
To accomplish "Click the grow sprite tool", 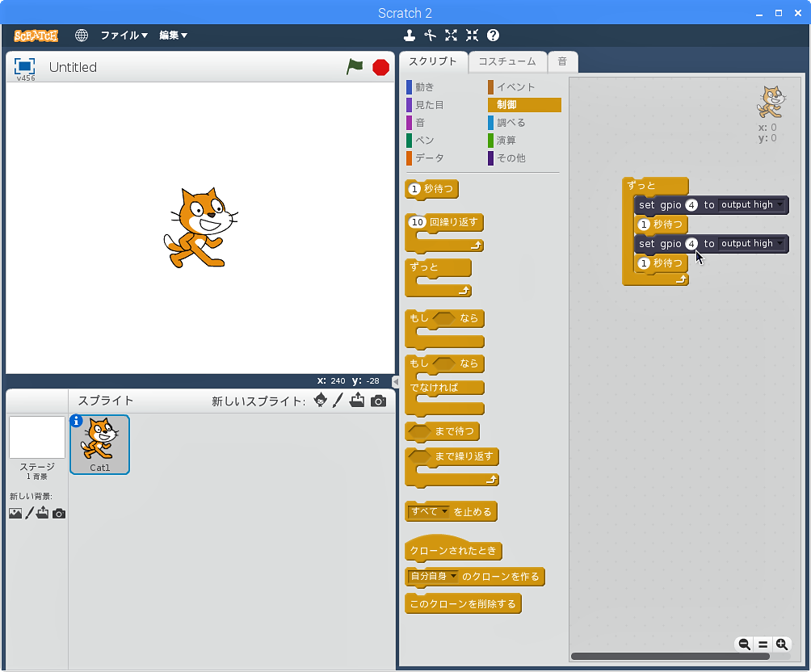I will click(451, 35).
